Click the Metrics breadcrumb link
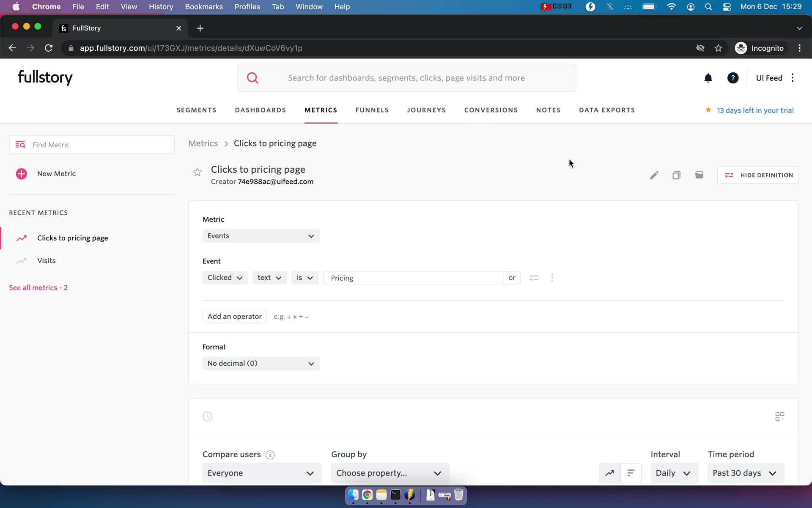This screenshot has width=812, height=508. tap(203, 143)
